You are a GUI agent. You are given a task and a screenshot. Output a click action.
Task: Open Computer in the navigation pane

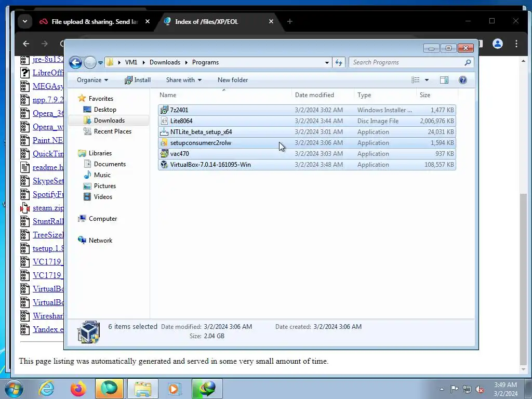[103, 219]
